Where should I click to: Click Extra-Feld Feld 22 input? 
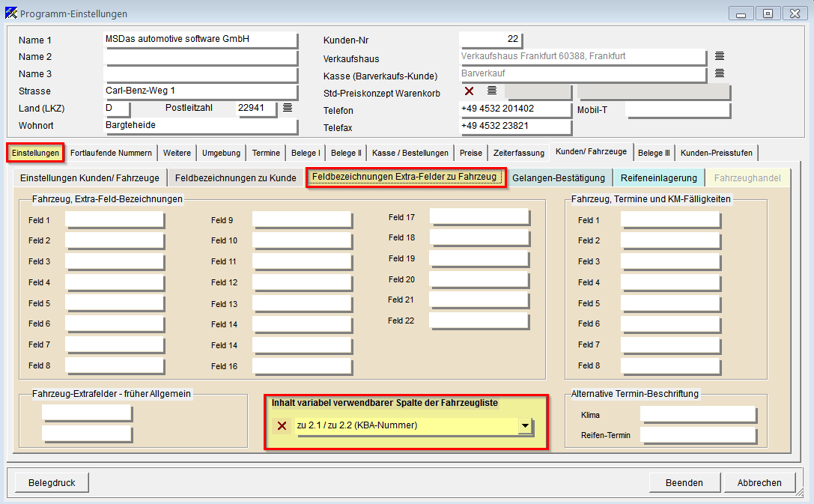pyautogui.click(x=480, y=321)
